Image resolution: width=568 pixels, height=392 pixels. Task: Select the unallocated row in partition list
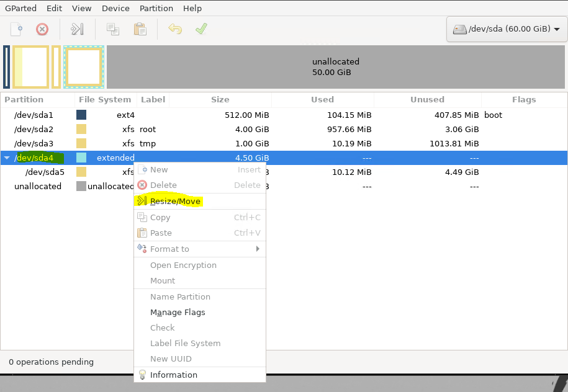point(284,186)
